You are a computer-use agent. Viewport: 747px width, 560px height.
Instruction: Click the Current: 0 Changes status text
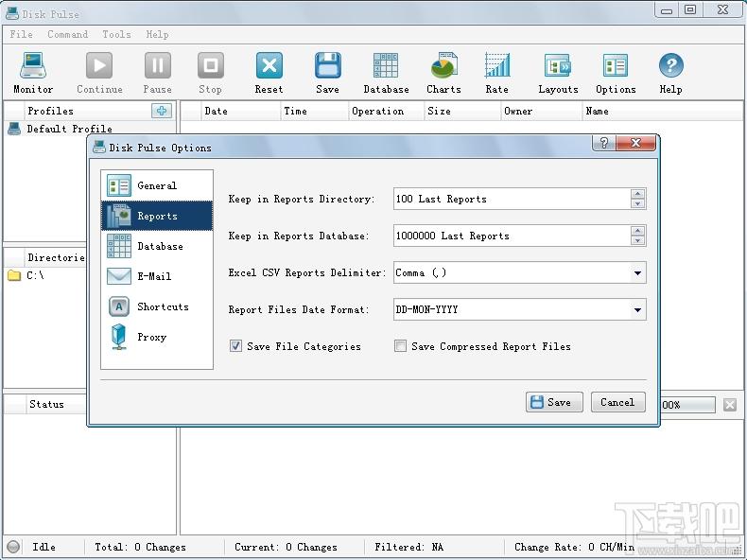286,547
